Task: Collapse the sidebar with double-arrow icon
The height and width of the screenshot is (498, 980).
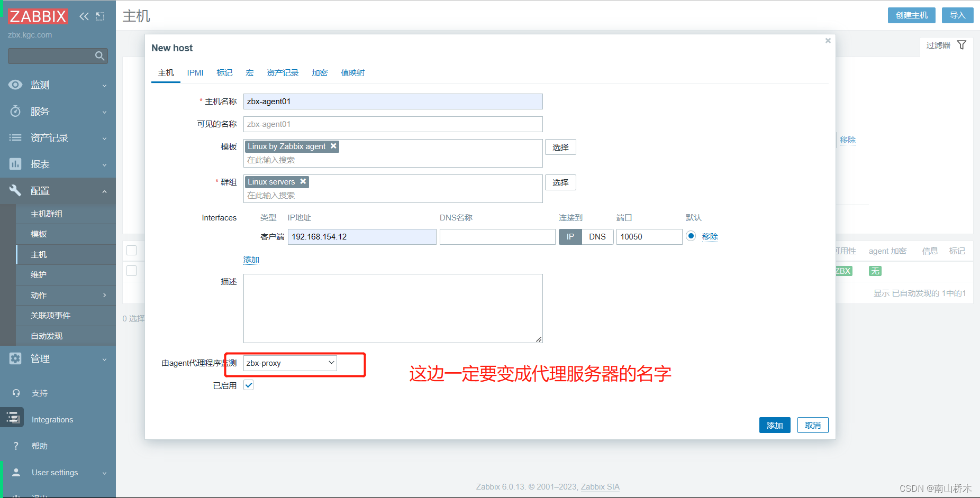Action: [84, 16]
